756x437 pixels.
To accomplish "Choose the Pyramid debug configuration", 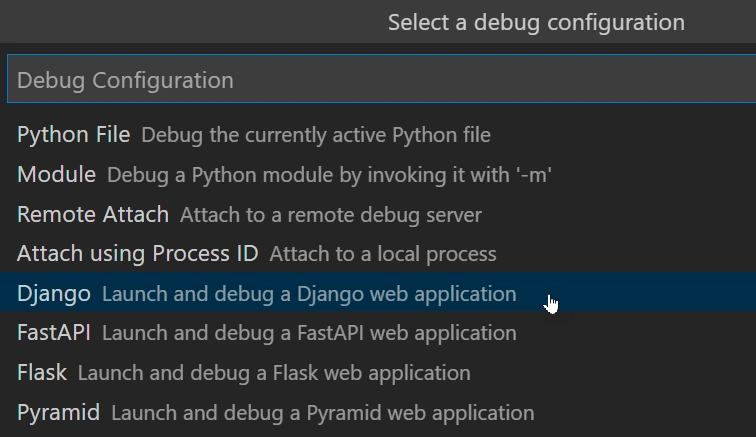I will point(58,412).
